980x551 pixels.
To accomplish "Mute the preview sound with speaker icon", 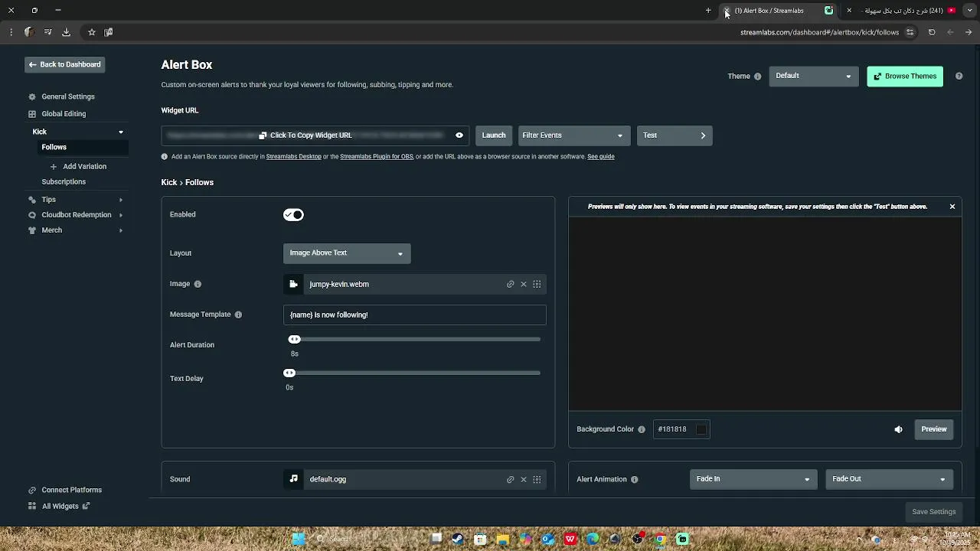I will tap(899, 429).
